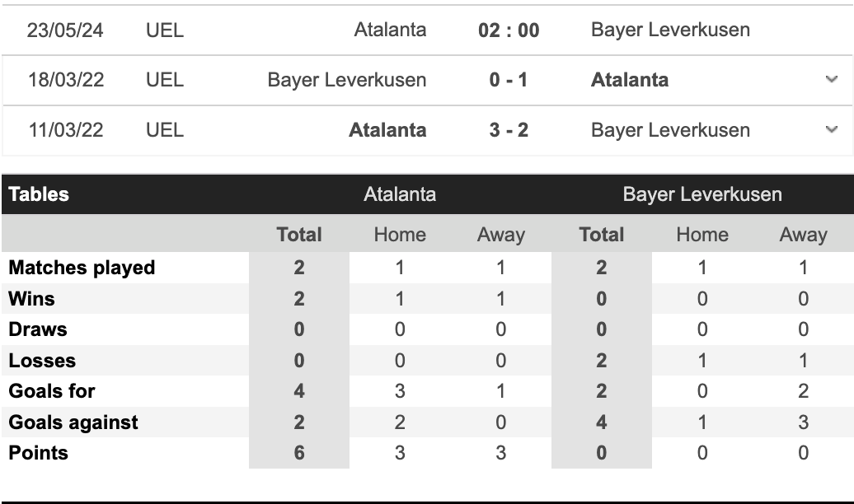Click Atalanta's Home column header
The width and height of the screenshot is (854, 504).
click(x=400, y=235)
